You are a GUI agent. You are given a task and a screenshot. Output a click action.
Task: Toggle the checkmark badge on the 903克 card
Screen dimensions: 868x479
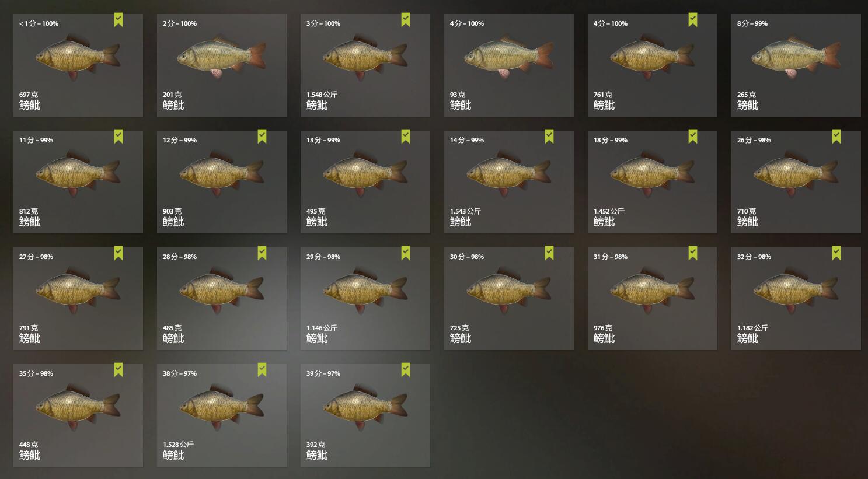pos(262,137)
